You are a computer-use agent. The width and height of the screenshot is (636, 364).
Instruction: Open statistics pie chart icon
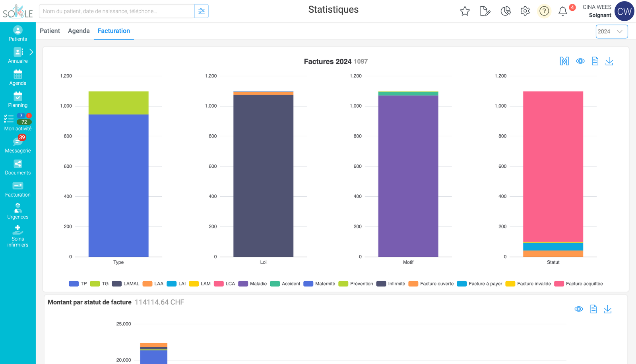point(505,11)
